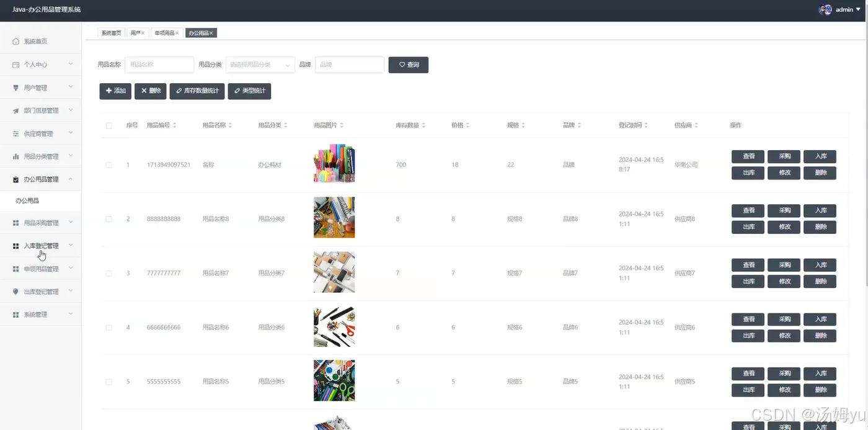This screenshot has width=868, height=430.
Task: Click the grid icon beside 系统管理
Action: pos(16,315)
